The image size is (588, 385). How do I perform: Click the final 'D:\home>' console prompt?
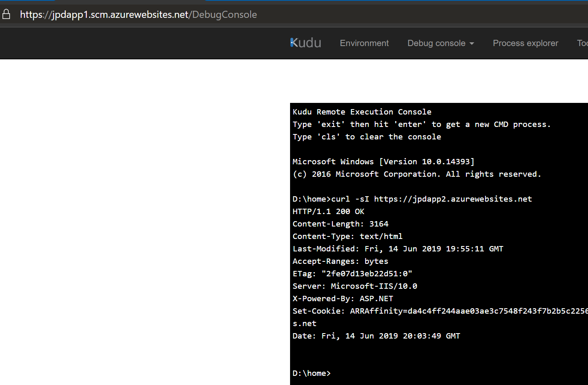311,373
